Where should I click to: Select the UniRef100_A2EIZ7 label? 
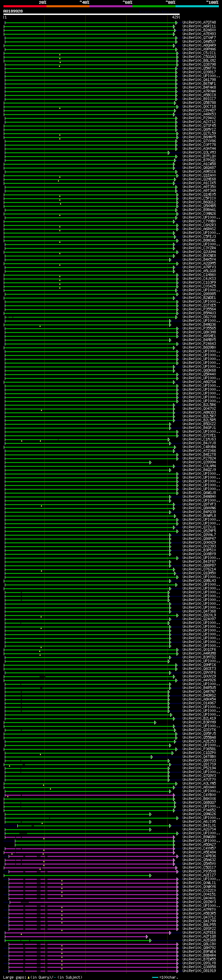click(x=199, y=875)
